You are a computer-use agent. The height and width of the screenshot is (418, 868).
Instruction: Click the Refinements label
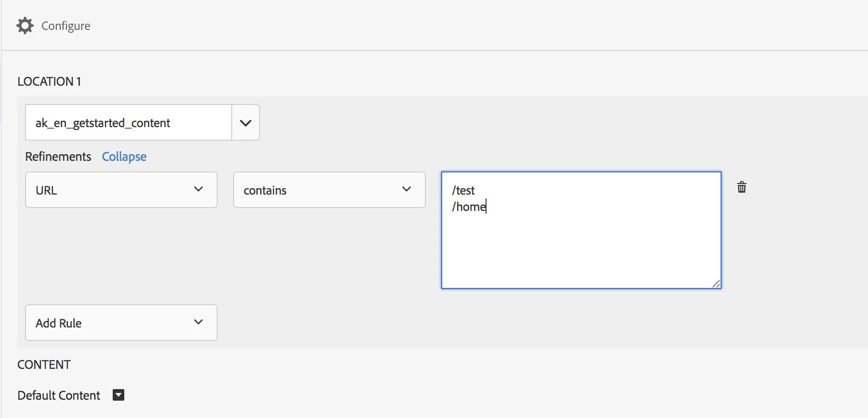(x=58, y=157)
